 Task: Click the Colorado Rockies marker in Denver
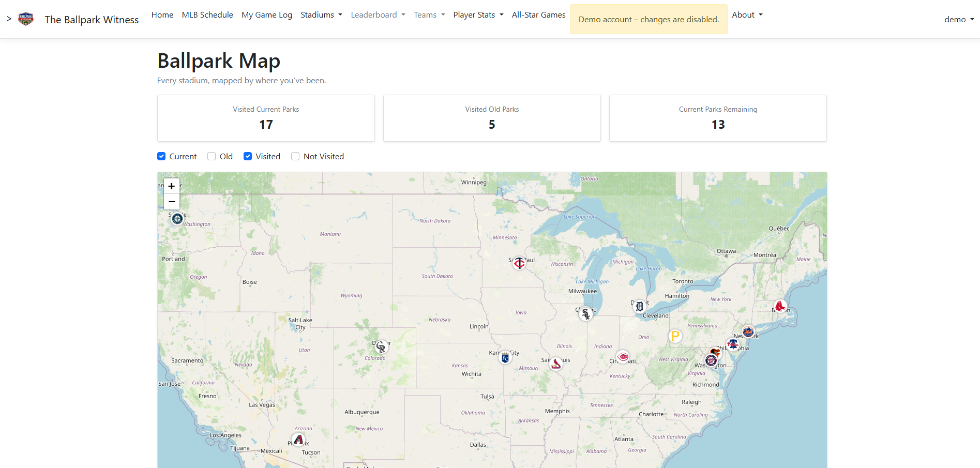[x=381, y=347]
